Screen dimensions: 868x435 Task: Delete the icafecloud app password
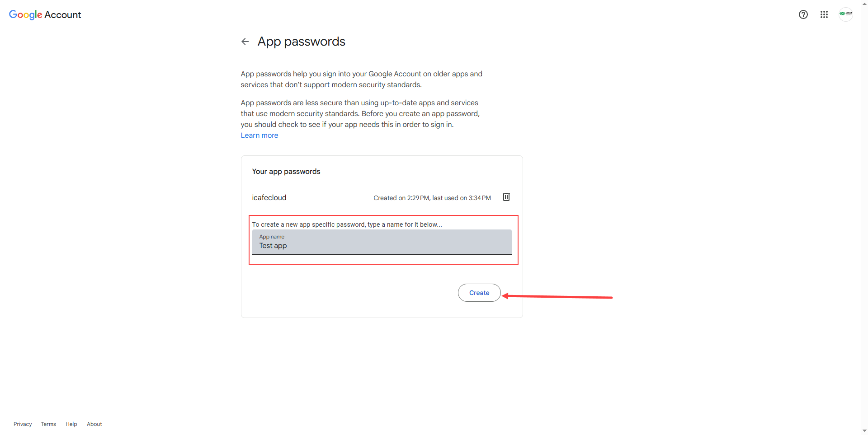click(x=506, y=197)
